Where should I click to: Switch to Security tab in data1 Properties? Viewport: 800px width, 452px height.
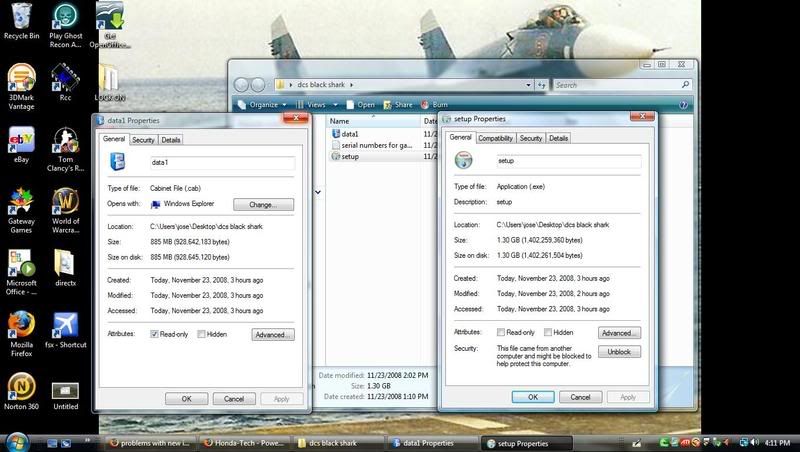tap(143, 140)
